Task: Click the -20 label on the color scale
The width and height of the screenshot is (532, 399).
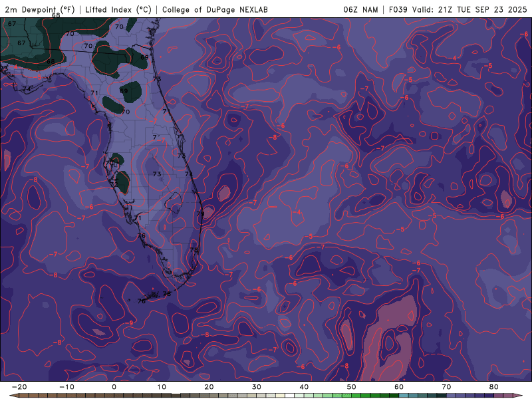Action: 19,387
